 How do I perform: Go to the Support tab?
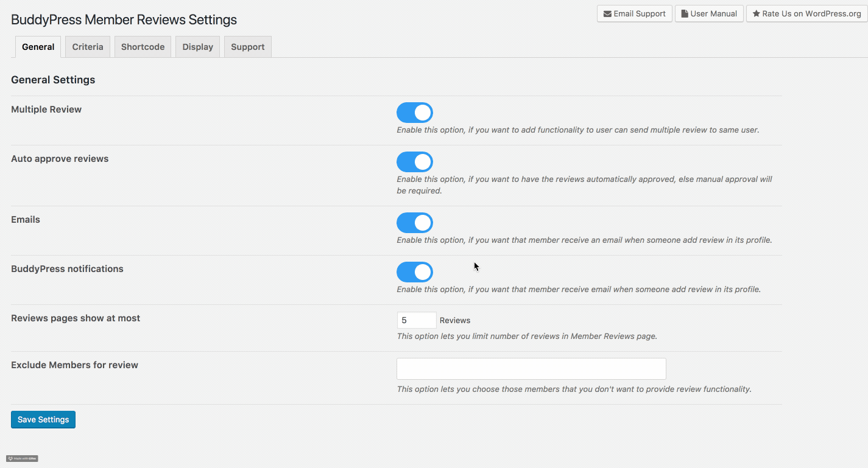point(248,47)
